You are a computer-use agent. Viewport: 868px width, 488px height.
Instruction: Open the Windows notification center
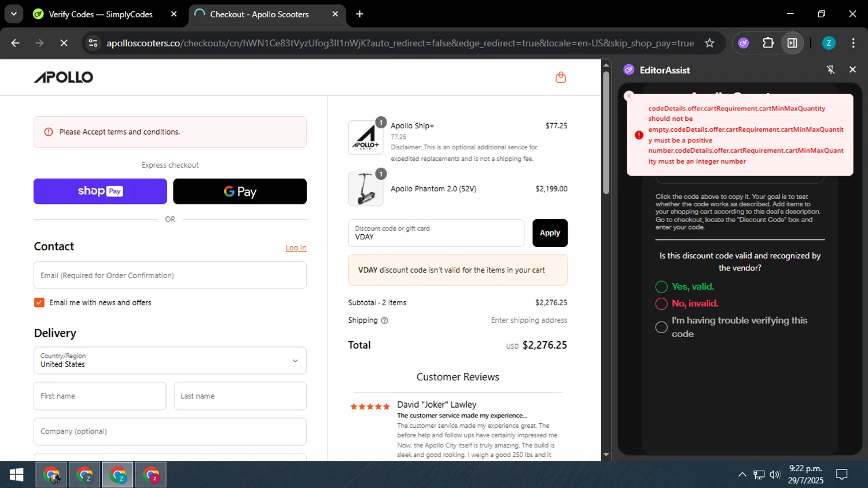pyautogui.click(x=842, y=475)
